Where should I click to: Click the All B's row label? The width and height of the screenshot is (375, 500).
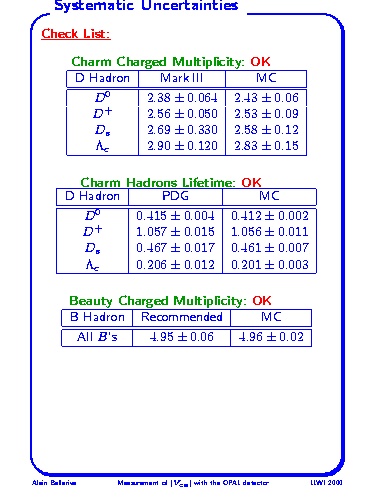97,337
